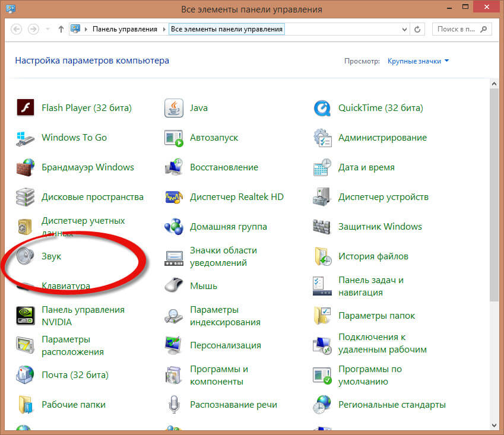The height and width of the screenshot is (435, 504).
Task: Click the vertical scrollbar on the right
Action: [494, 196]
